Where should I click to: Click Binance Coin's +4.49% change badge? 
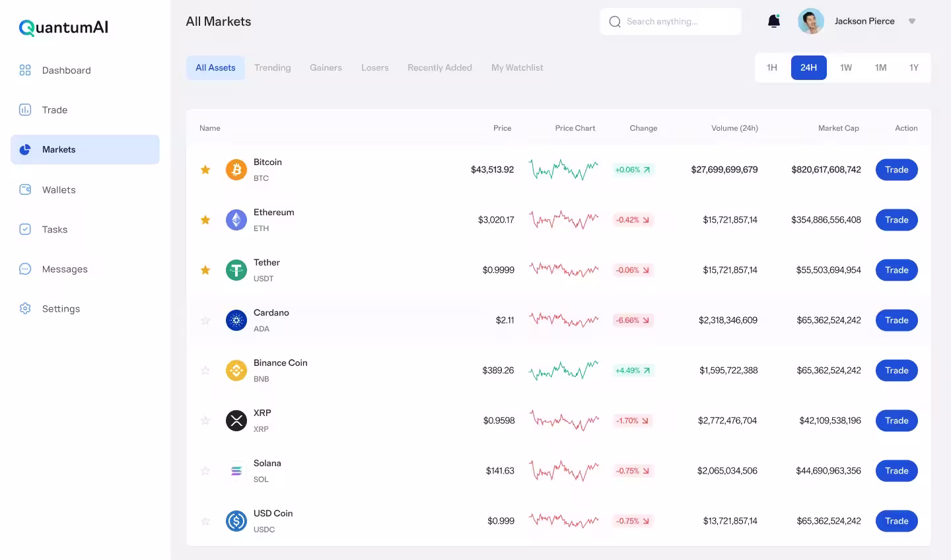pos(633,370)
